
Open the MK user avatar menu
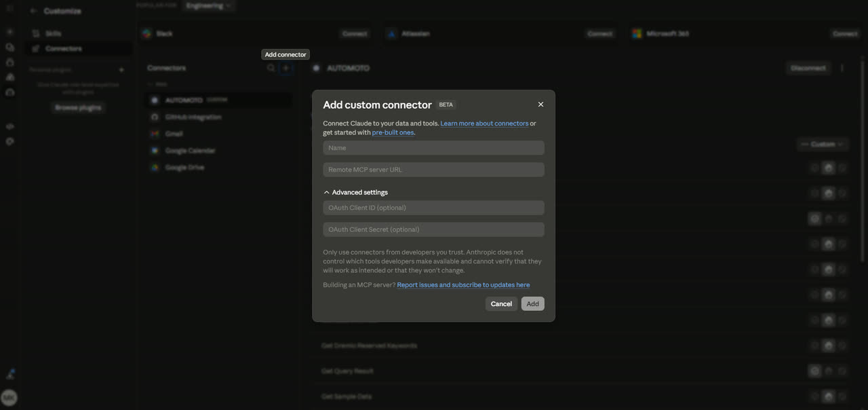[x=9, y=398]
